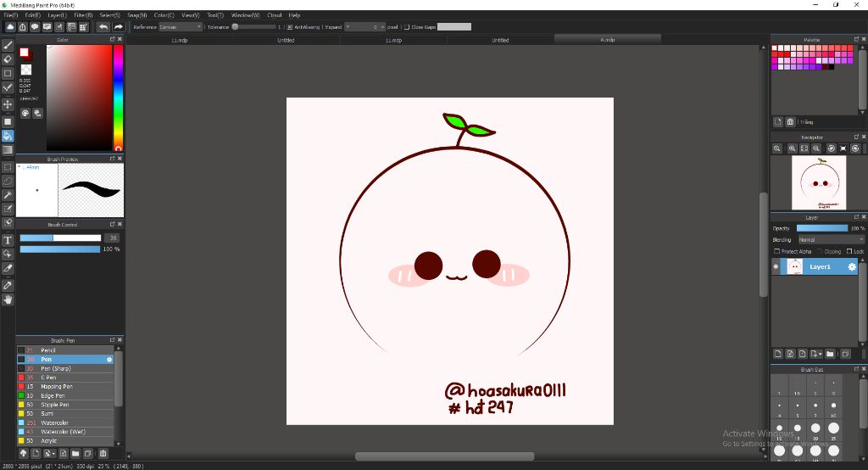Select Watercolor (Wet) brush
Viewport: 868px width, 470px height.
(x=65, y=432)
